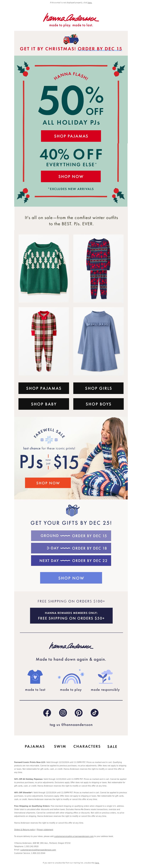Open the Facebook social icon
142x868 pixels.
coord(47,713)
